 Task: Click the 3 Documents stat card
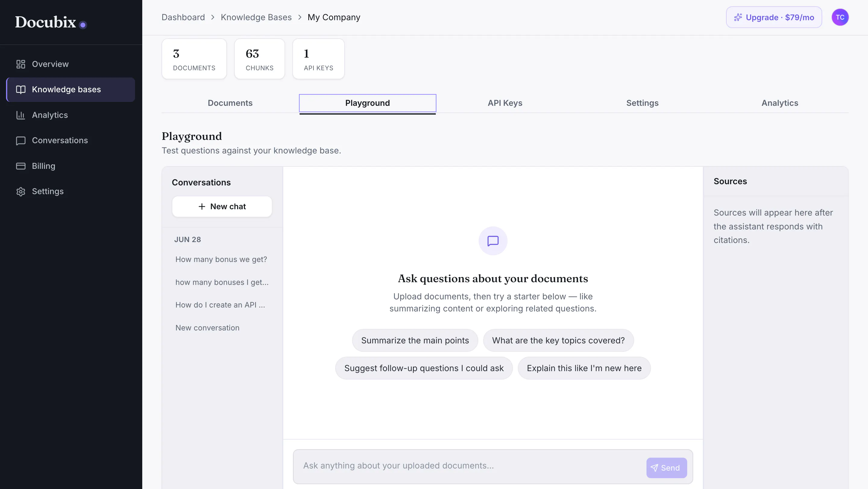pyautogui.click(x=194, y=59)
